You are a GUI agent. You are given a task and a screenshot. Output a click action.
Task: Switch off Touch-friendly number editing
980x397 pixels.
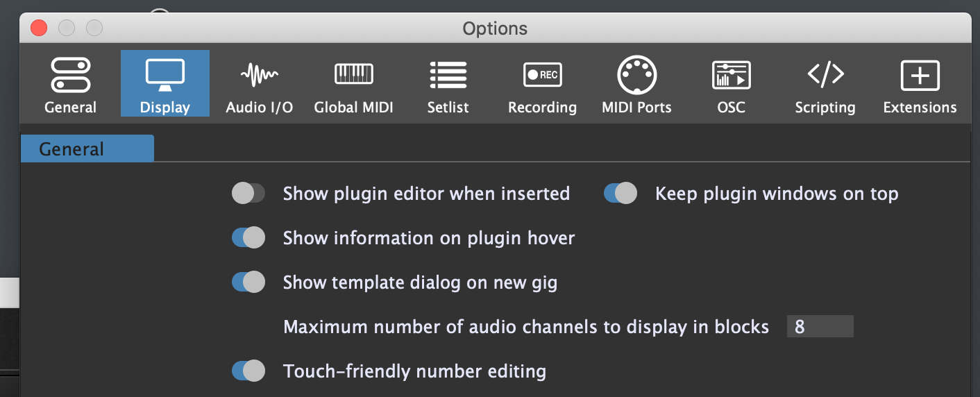[248, 371]
